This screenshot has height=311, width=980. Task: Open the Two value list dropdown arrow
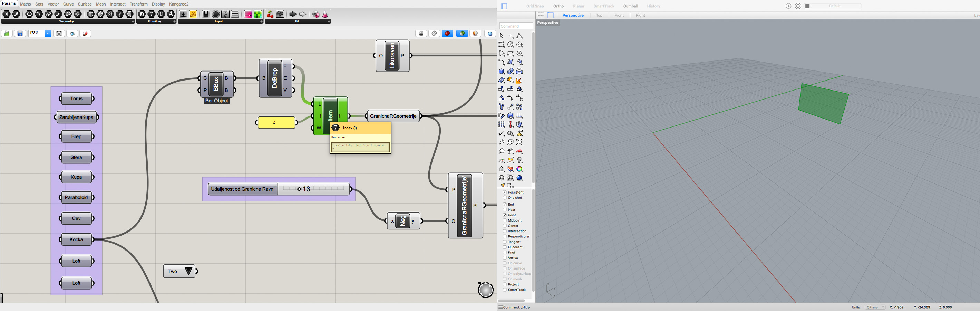click(188, 271)
